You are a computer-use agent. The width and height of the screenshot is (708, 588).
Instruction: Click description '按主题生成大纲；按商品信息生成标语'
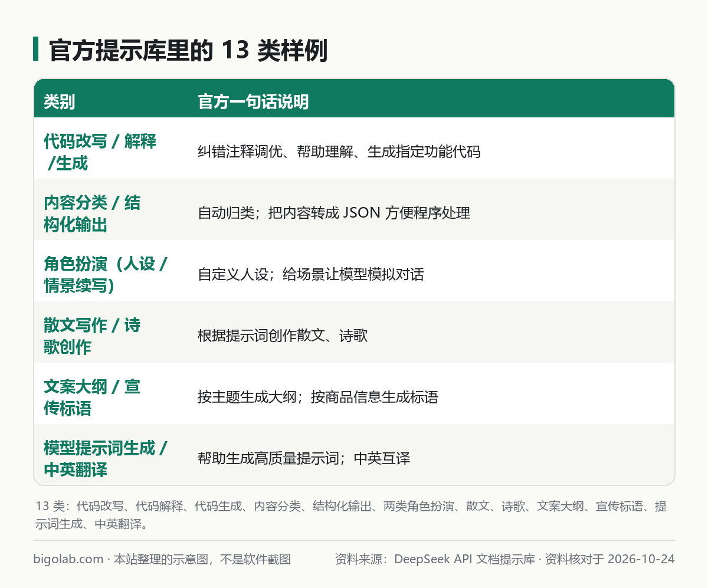318,398
